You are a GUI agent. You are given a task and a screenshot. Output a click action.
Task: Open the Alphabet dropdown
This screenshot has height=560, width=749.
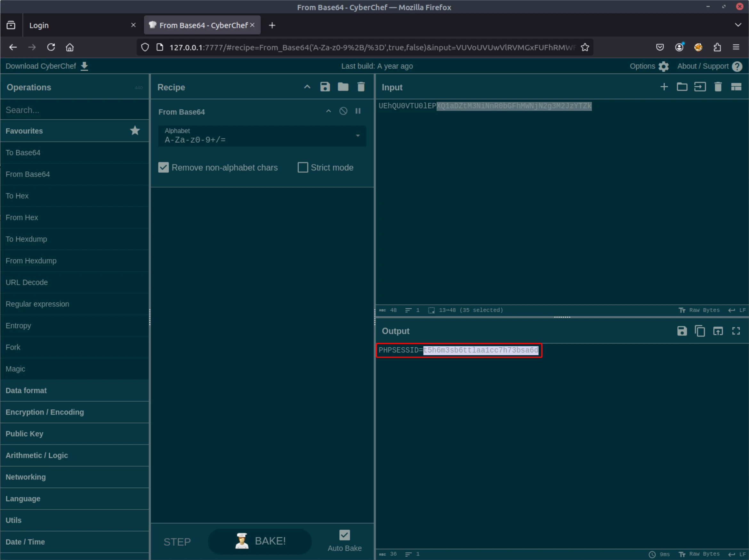pyautogui.click(x=358, y=136)
